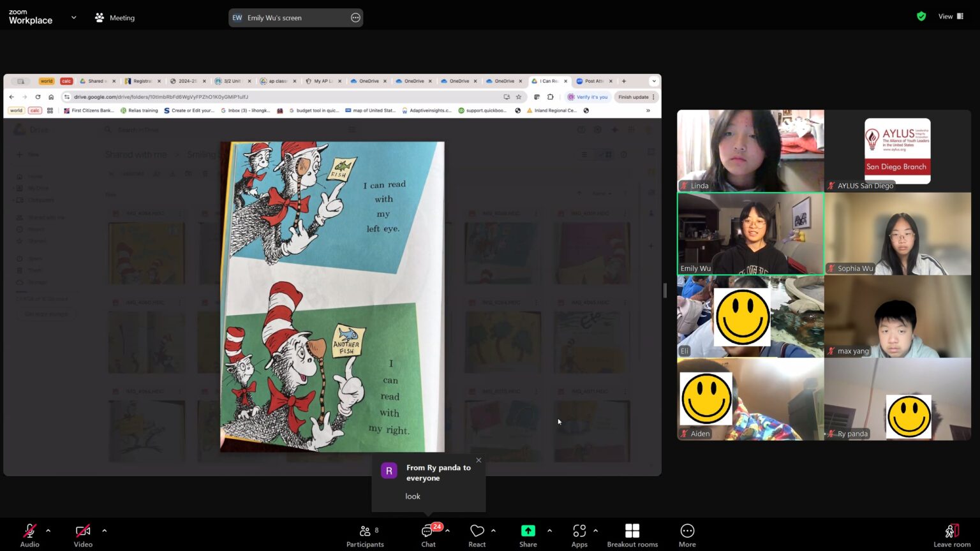Open the 'ap class' browser tab

(x=278, y=81)
